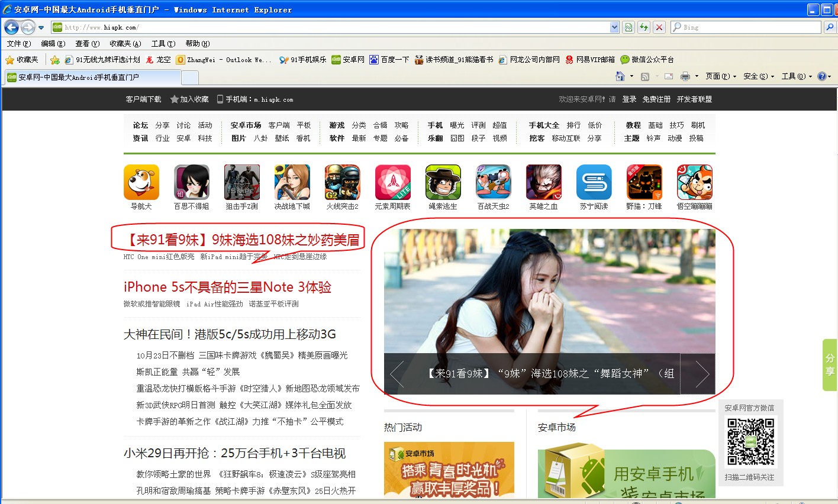Open the 苏宁阅读 app icon

(x=594, y=182)
